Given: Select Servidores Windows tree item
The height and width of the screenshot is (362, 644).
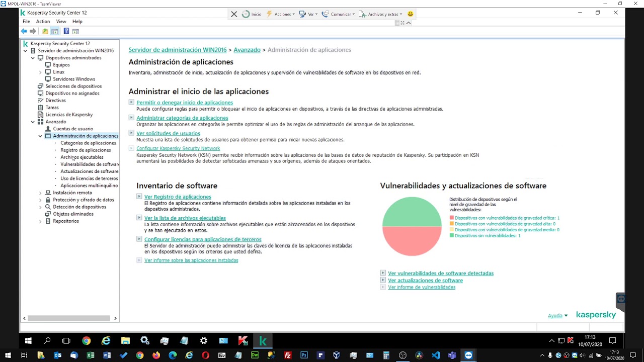Looking at the screenshot, I should tap(74, 79).
